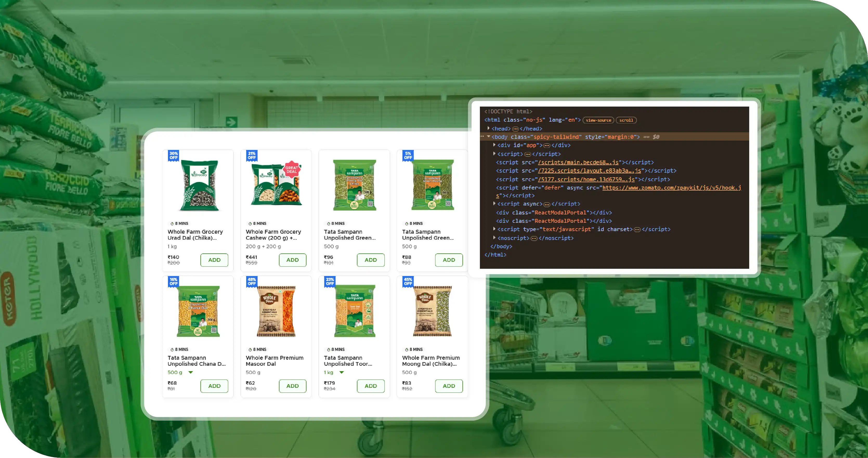This screenshot has height=458, width=868.
Task: Expand the first script node under body
Action: (x=494, y=154)
